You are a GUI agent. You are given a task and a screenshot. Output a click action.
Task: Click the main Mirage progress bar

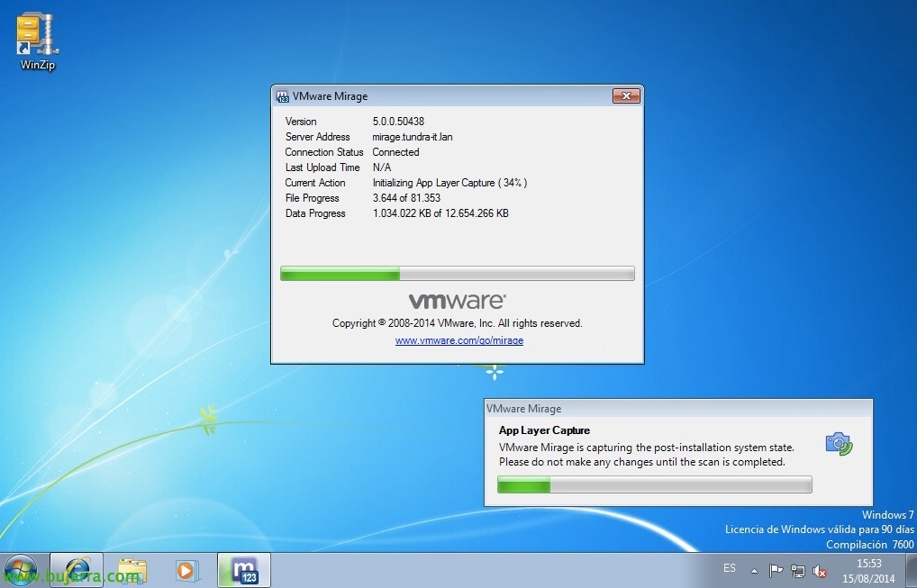pyautogui.click(x=458, y=273)
